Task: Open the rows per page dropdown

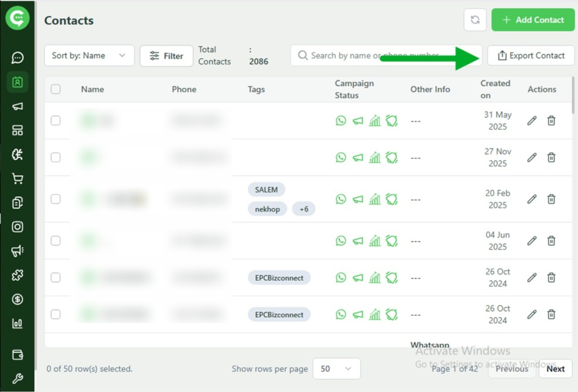Action: pos(337,369)
